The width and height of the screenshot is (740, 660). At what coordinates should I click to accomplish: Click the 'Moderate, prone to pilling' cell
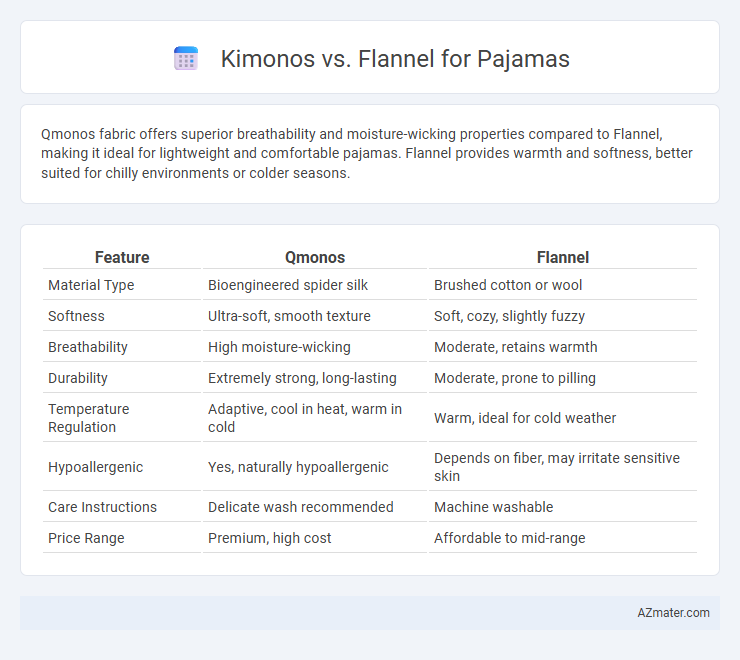[x=514, y=378]
